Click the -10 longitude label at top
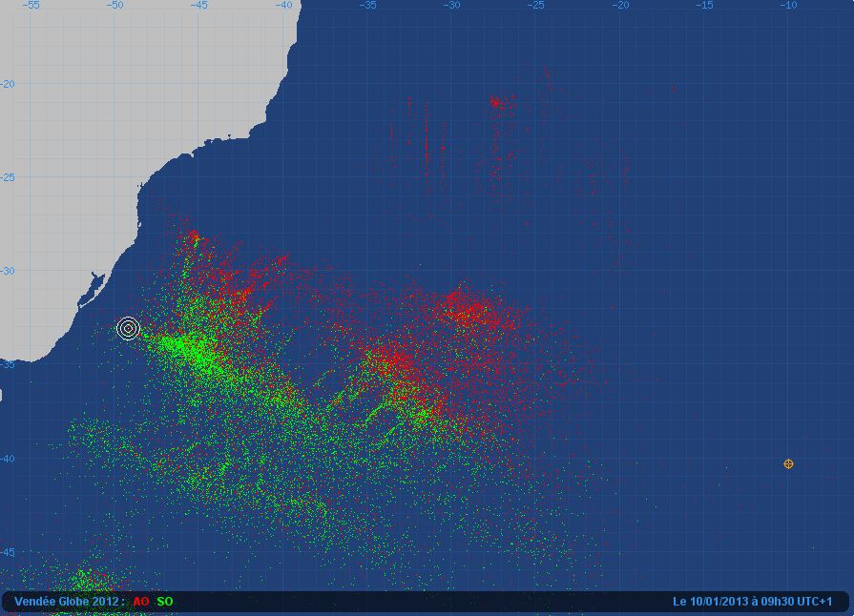Image resolution: width=854 pixels, height=616 pixels. [789, 6]
